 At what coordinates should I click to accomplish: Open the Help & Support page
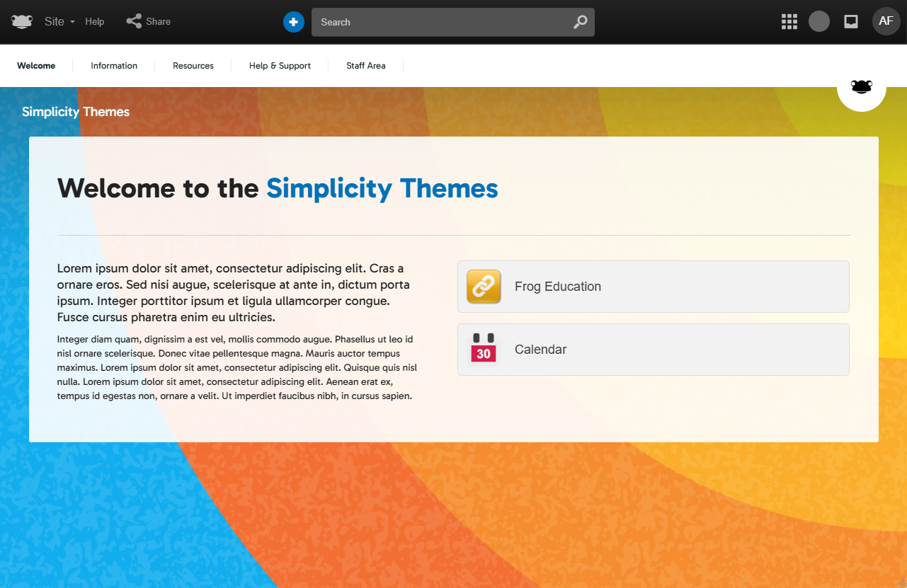click(x=280, y=66)
